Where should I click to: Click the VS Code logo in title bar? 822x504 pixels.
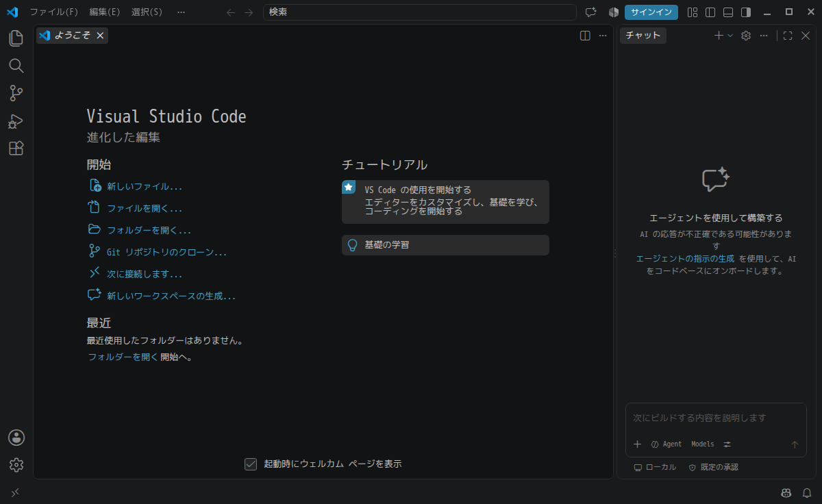click(12, 12)
